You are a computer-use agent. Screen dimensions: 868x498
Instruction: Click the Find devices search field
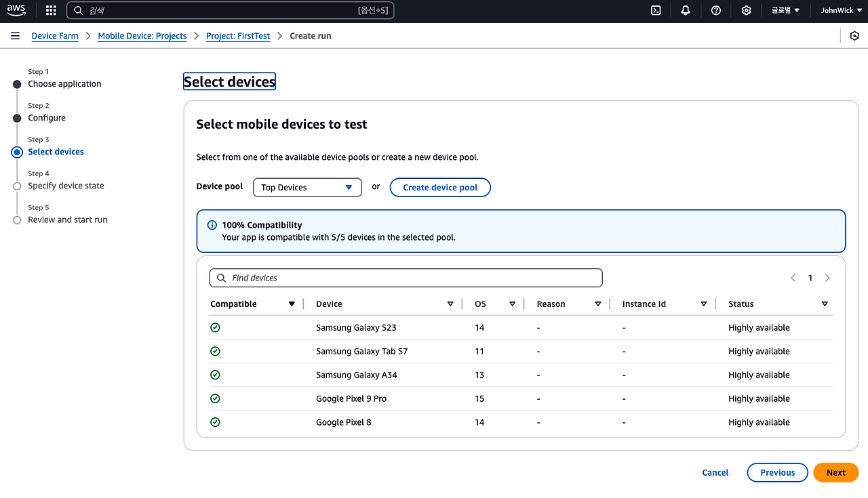click(x=406, y=278)
